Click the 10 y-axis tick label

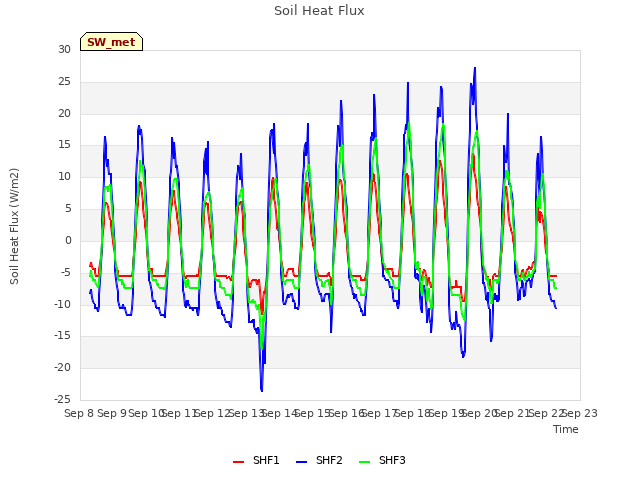click(x=64, y=177)
